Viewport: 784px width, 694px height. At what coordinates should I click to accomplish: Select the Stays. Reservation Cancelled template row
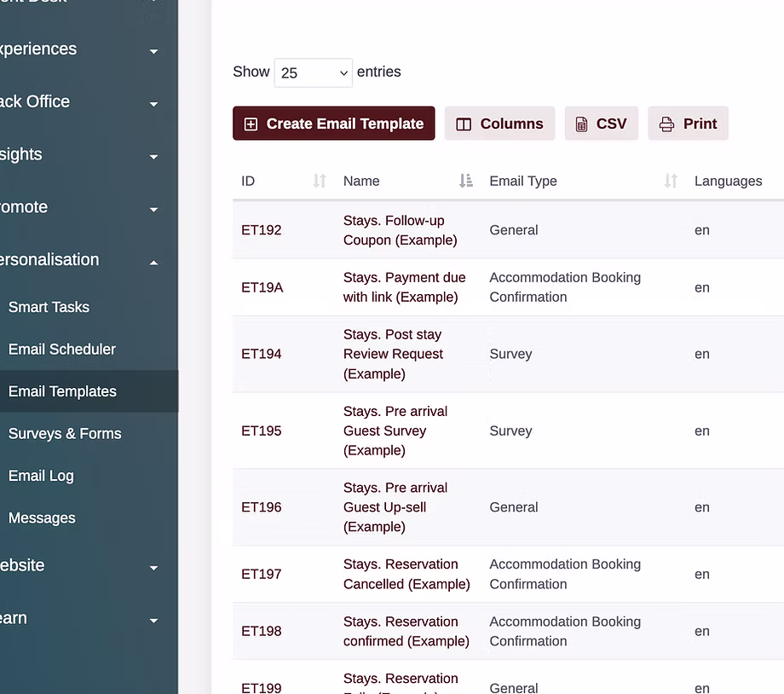tap(406, 574)
